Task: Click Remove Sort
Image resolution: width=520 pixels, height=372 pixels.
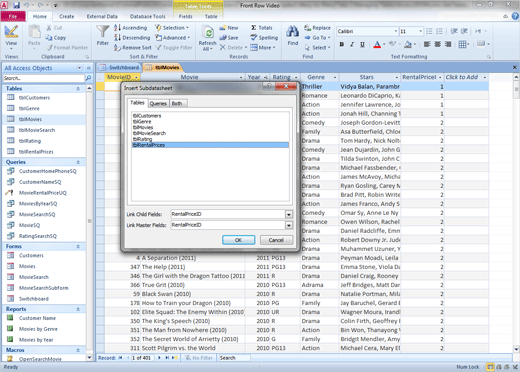Action: (133, 48)
